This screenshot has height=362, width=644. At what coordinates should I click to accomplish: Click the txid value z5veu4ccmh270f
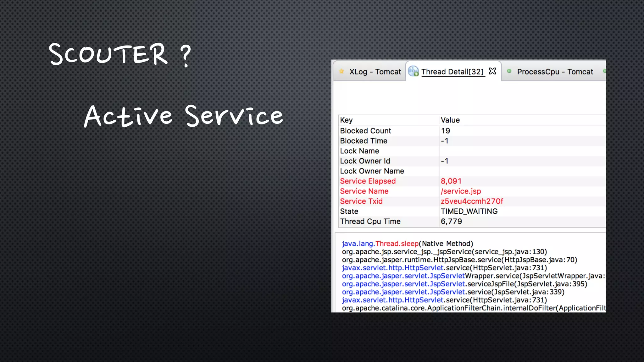472,201
